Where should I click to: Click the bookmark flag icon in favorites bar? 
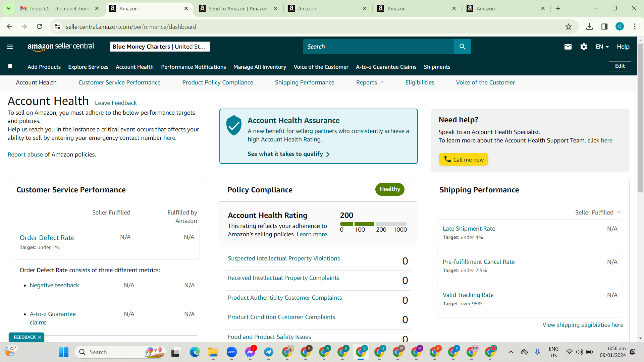(10, 66)
